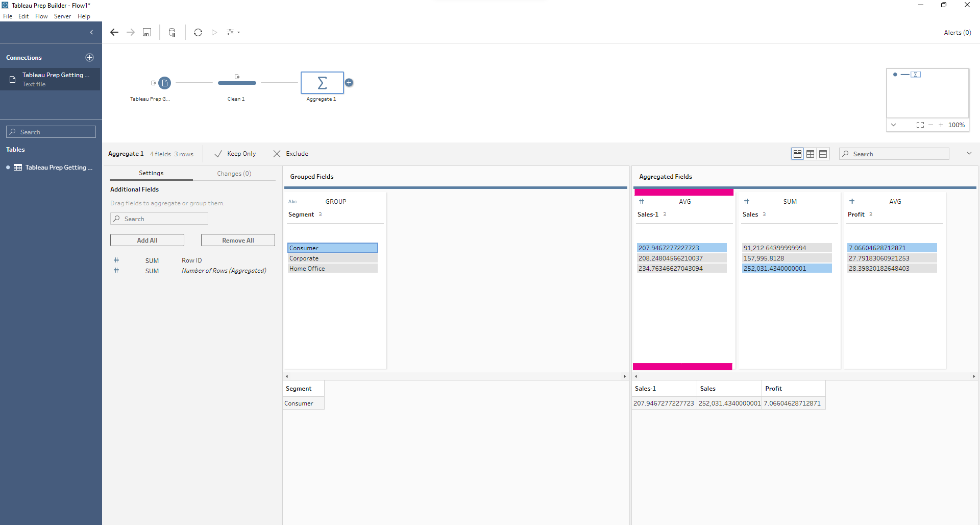Select the 157,995.8128 value in Sales
Image resolution: width=980 pixels, height=525 pixels.
point(787,258)
